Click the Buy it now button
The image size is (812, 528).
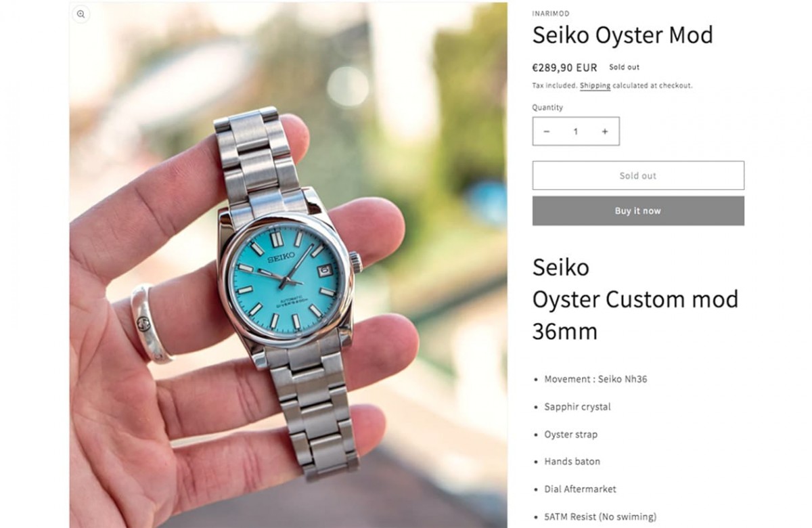(638, 211)
